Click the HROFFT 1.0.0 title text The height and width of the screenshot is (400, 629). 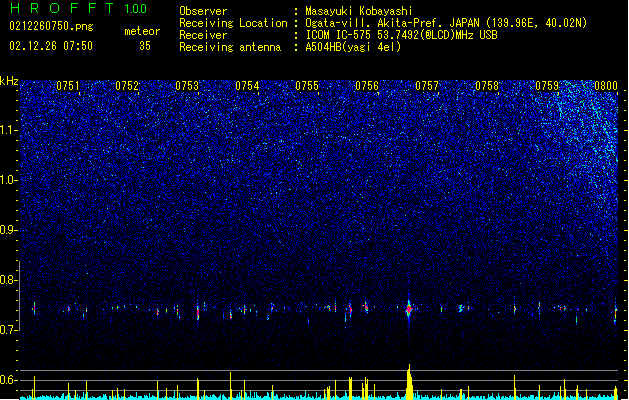tap(79, 8)
